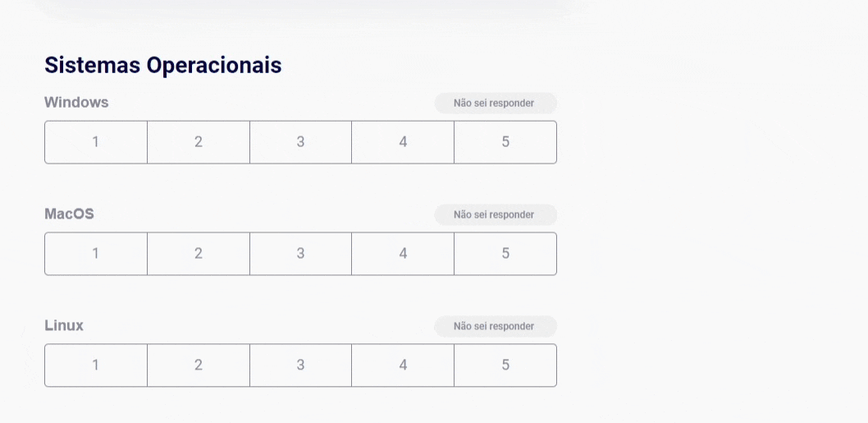868x423 pixels.
Task: Pick rating 5 for MacOS
Action: [x=505, y=254]
